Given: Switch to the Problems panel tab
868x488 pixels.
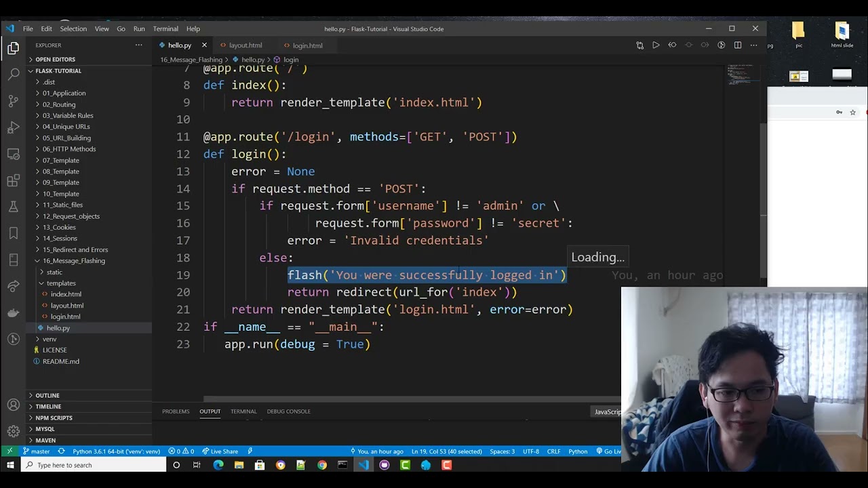Looking at the screenshot, I should coord(176,411).
